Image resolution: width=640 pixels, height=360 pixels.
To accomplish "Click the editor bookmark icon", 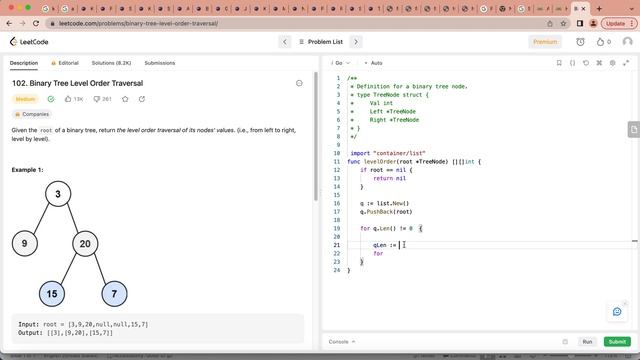I will click(x=559, y=63).
